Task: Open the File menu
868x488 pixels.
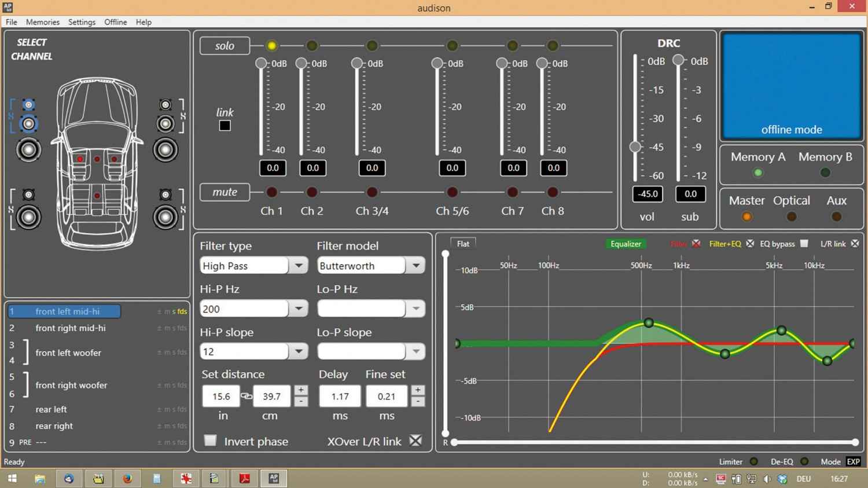Action: coord(11,22)
